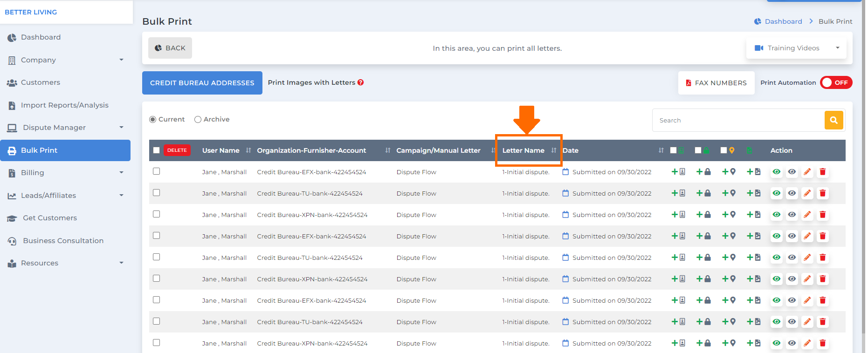Check header checkbox beside orange location pin
This screenshot has height=353, width=868.
point(723,150)
